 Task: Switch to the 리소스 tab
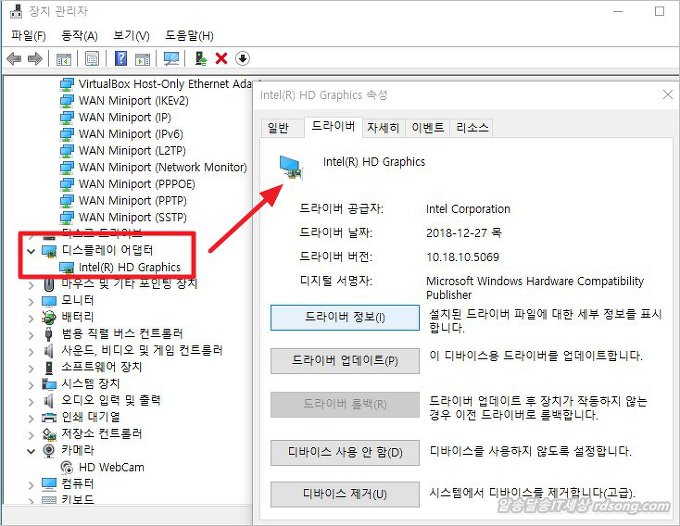tap(472, 128)
